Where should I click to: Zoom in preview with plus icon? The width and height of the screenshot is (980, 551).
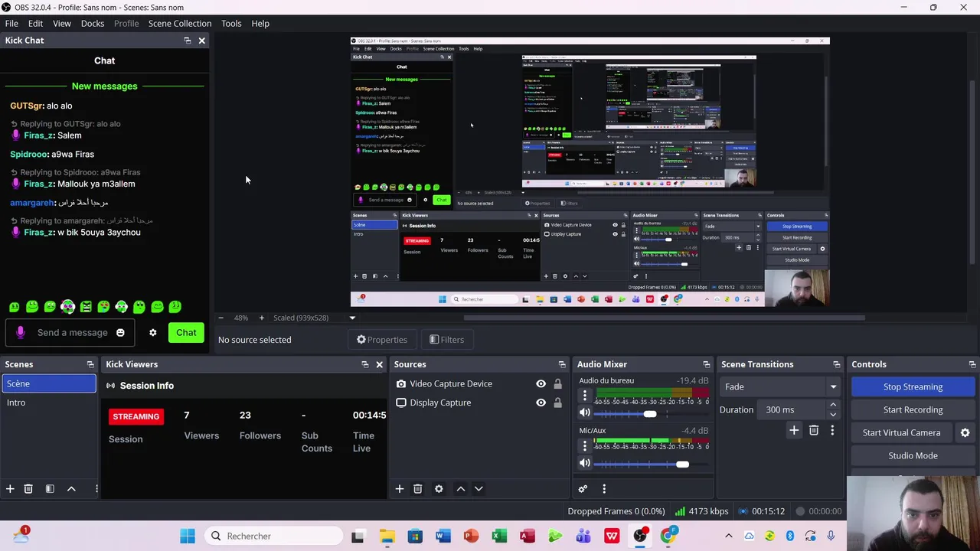click(261, 318)
